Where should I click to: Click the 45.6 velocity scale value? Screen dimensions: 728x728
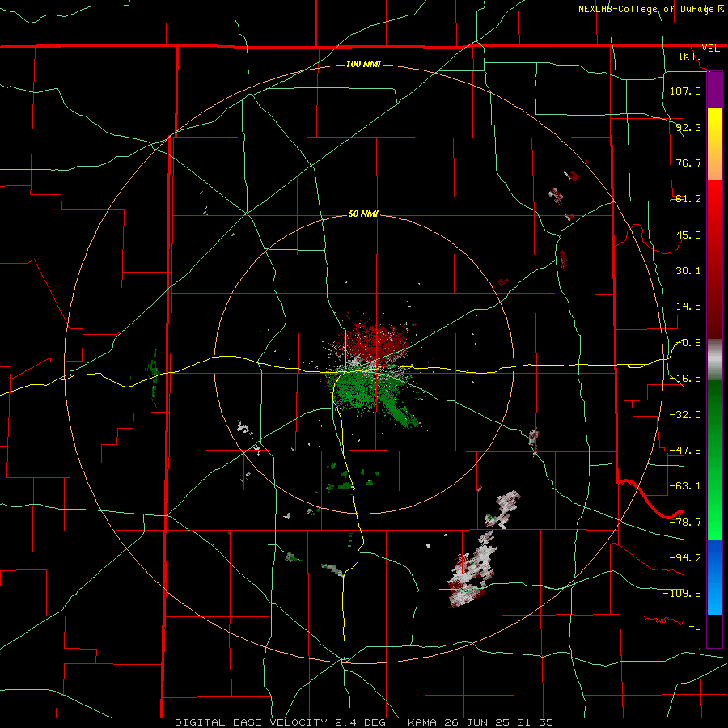(688, 235)
